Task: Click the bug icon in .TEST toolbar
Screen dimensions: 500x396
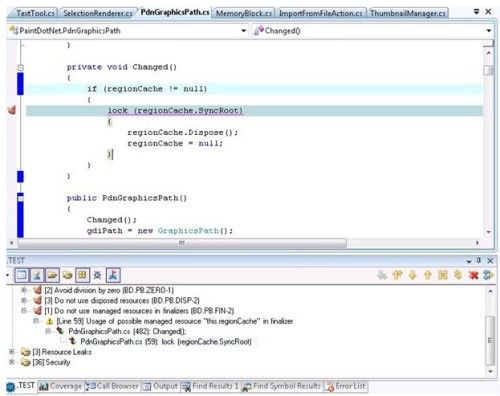Action: click(x=97, y=275)
